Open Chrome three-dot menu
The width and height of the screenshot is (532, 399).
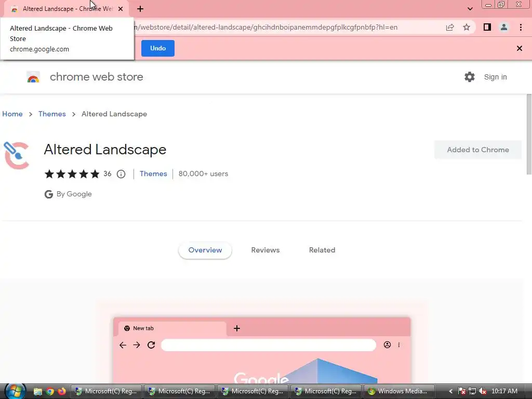[521, 27]
